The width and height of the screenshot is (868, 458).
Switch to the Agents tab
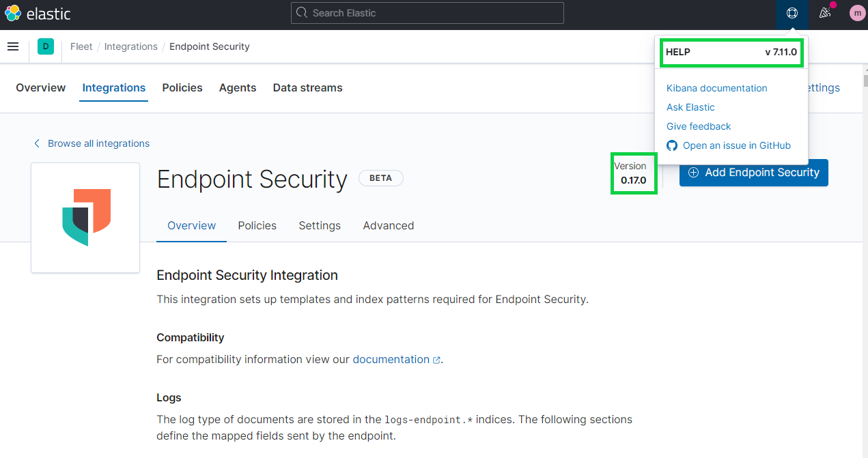tap(237, 87)
